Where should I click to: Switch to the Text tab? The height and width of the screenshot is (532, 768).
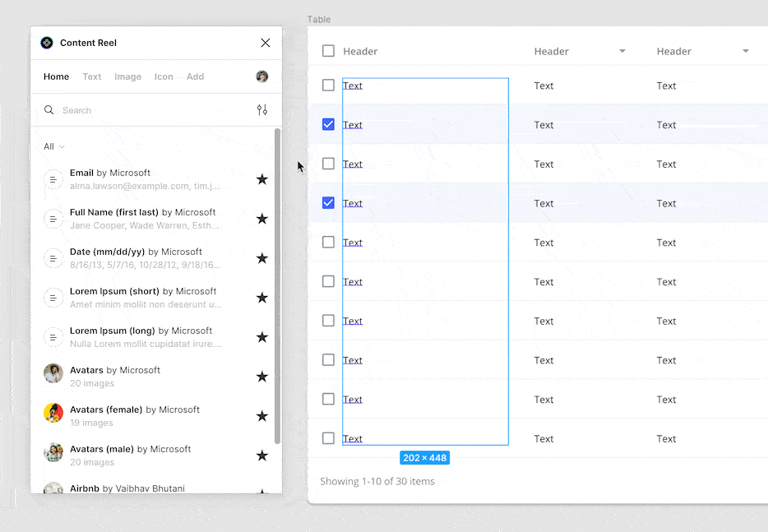coord(91,76)
